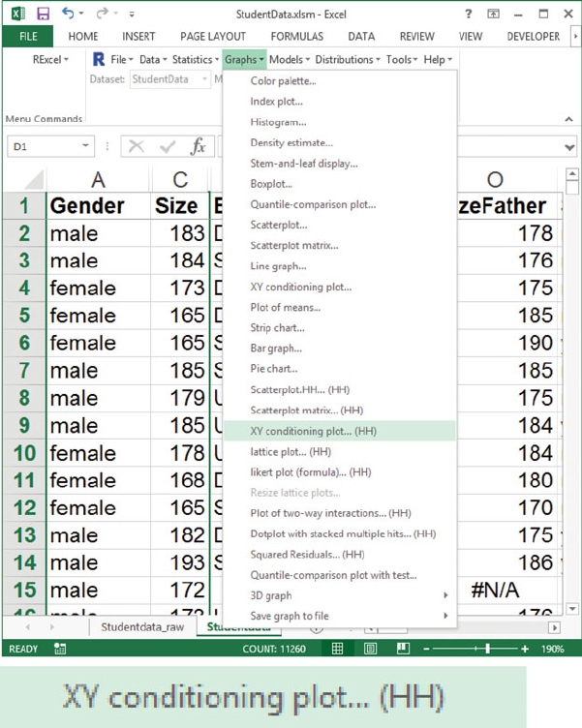Open the R File dropdown menu
This screenshot has width=582, height=728.
(x=122, y=59)
